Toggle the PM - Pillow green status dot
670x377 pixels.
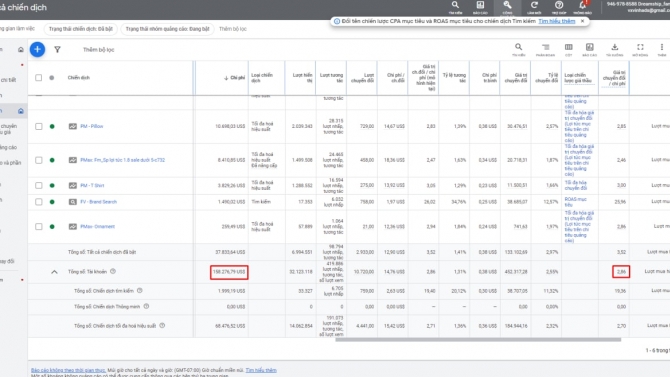click(x=52, y=126)
